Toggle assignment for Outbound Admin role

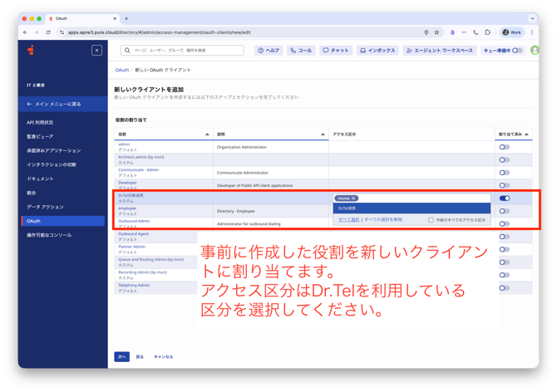pos(505,223)
